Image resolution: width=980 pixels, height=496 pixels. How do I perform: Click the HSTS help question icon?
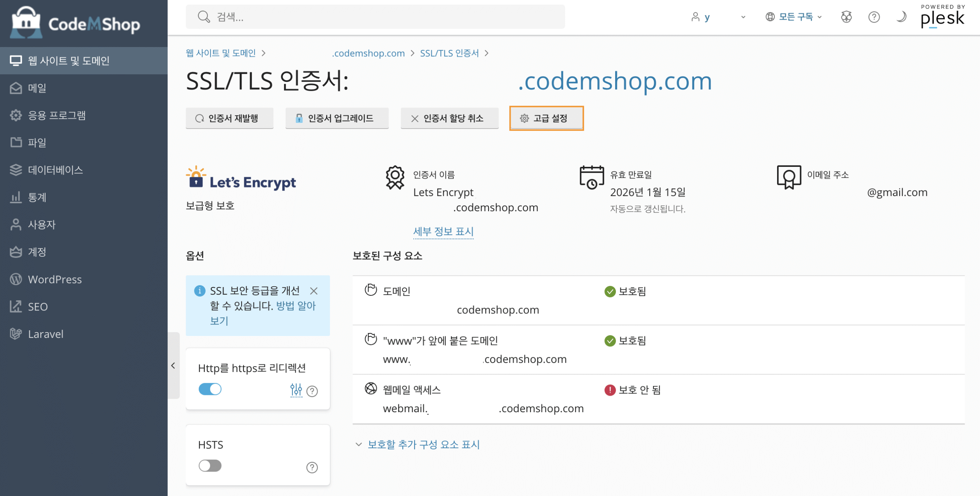[x=312, y=467]
